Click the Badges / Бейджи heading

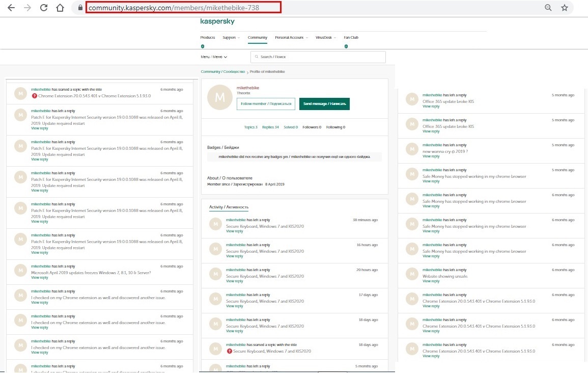coord(223,147)
